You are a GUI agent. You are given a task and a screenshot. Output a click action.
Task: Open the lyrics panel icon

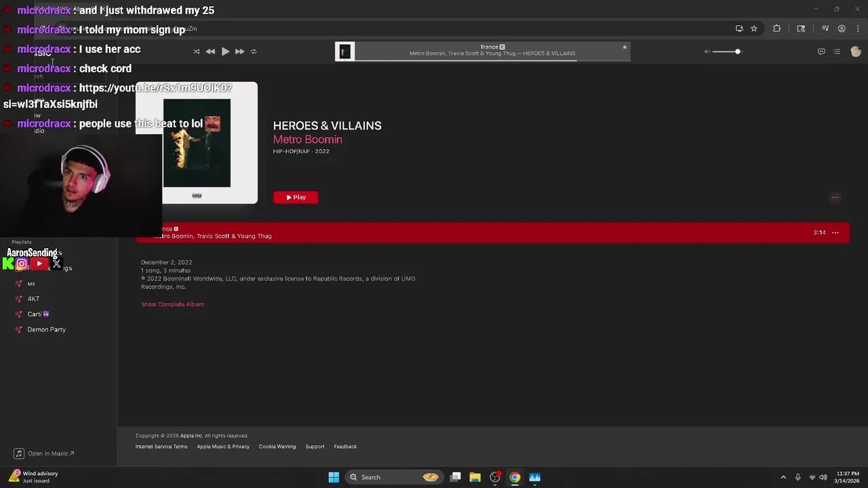(821, 52)
